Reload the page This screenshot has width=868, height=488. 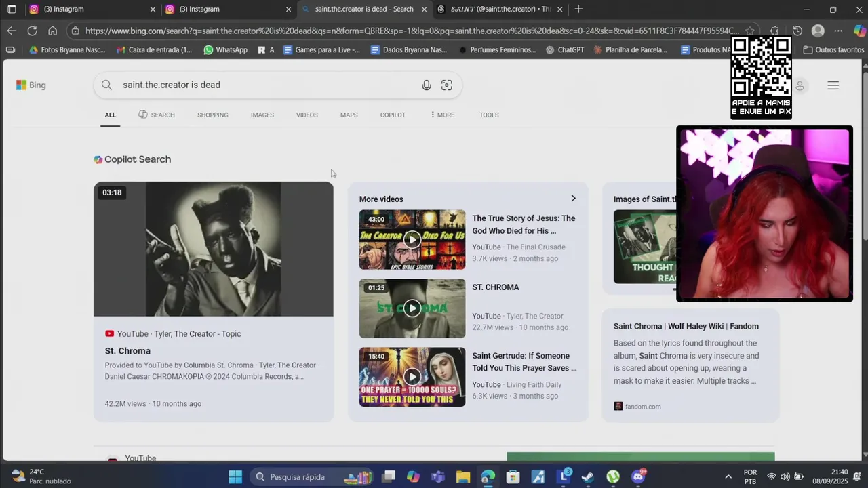(x=32, y=30)
